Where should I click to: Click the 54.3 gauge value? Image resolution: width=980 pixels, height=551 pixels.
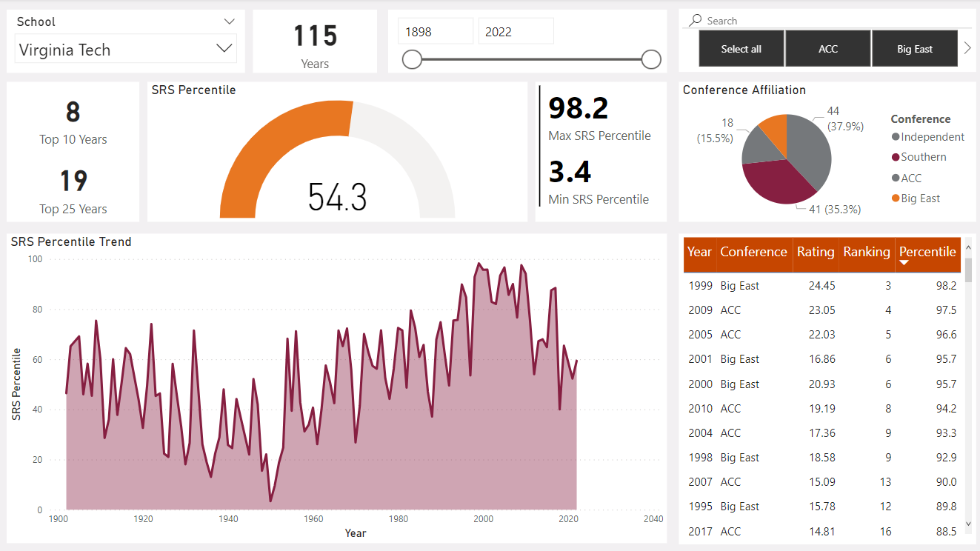338,197
